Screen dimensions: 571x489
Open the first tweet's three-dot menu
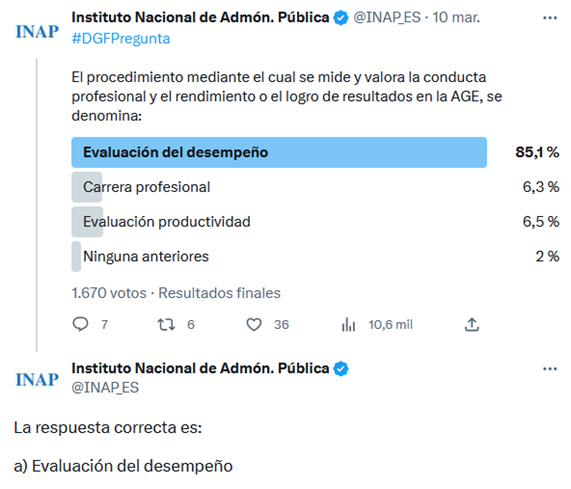pyautogui.click(x=550, y=17)
